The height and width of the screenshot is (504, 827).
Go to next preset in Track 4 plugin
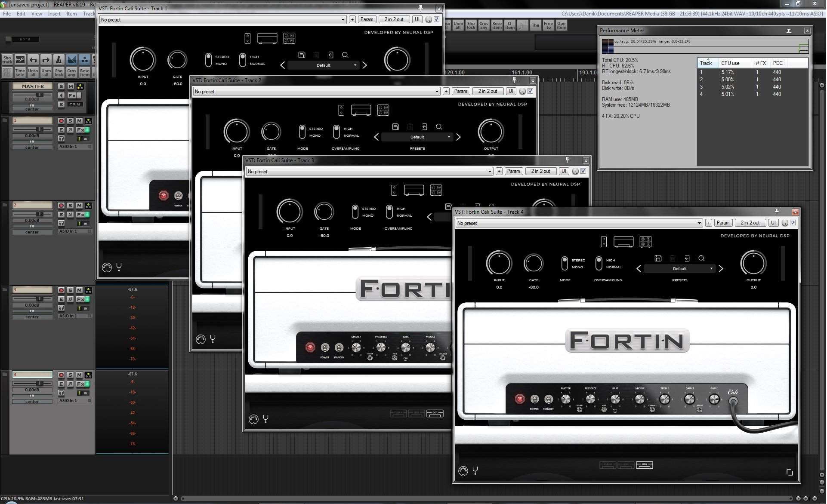click(x=721, y=269)
